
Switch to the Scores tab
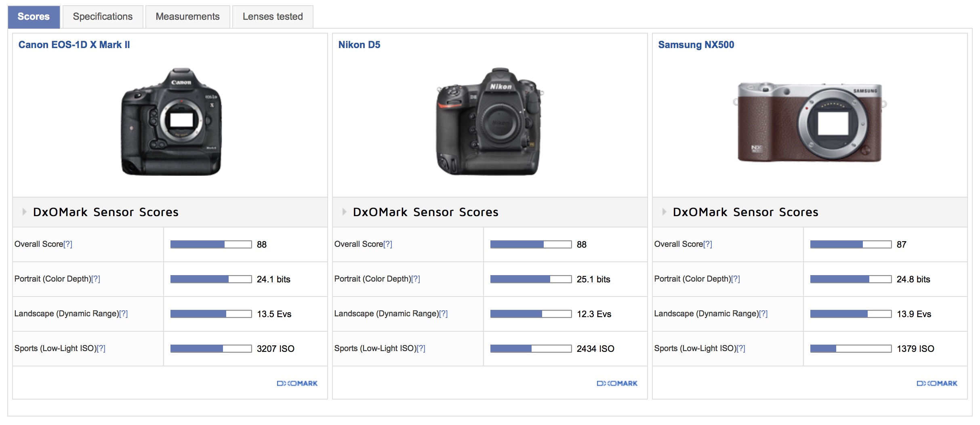tap(34, 17)
